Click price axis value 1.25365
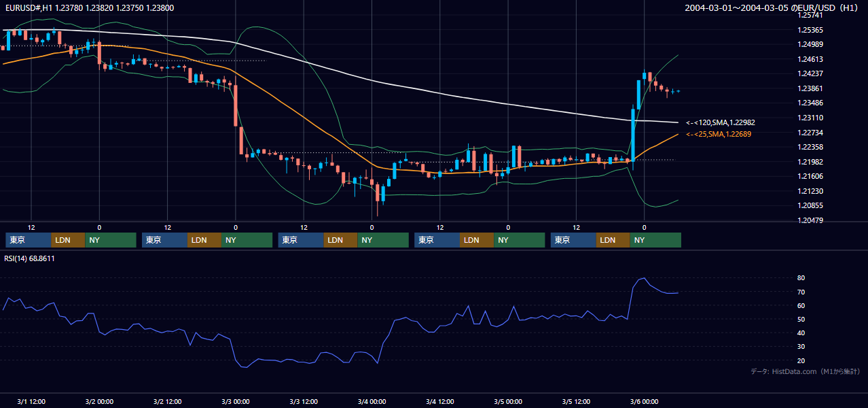The height and width of the screenshot is (408, 868). pyautogui.click(x=810, y=30)
